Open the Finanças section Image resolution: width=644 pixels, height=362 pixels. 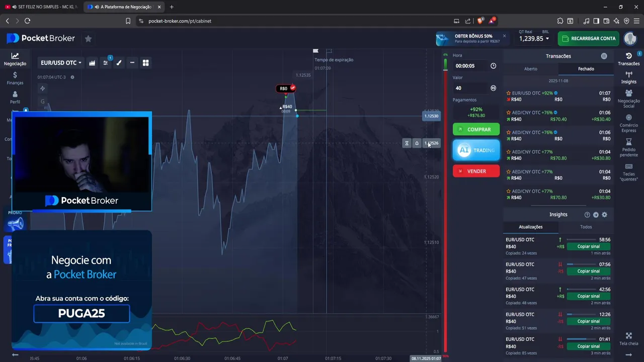[x=15, y=78]
